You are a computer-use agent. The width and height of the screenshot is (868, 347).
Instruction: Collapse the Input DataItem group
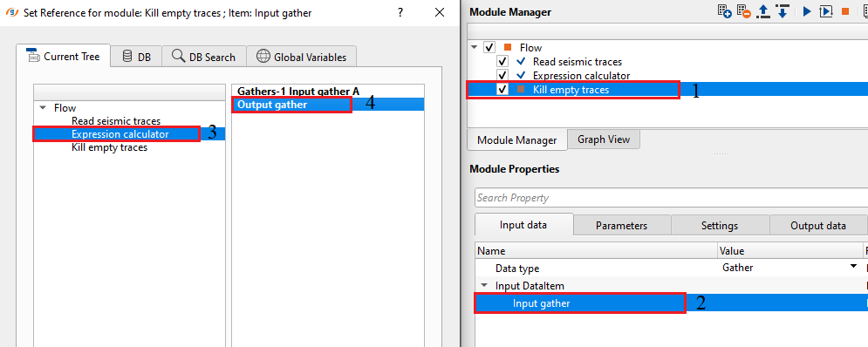(x=484, y=286)
